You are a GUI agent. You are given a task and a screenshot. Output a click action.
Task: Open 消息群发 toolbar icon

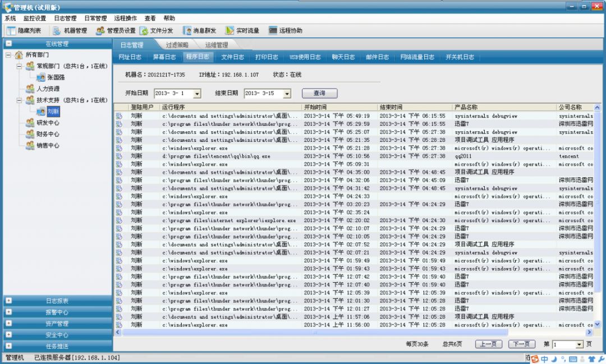[x=187, y=30]
